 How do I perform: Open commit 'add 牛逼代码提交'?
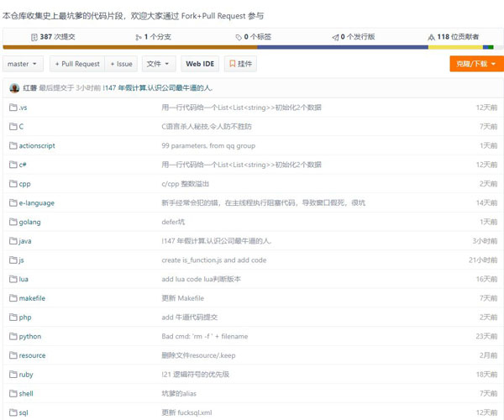(190, 318)
